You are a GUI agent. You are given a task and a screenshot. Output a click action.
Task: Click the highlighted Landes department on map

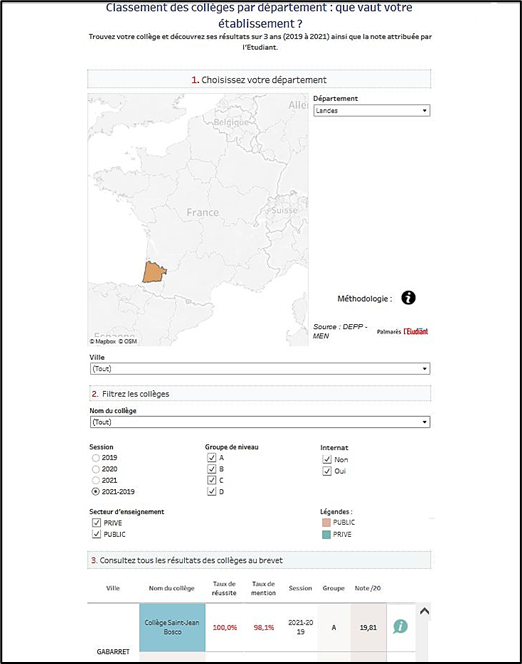[153, 272]
